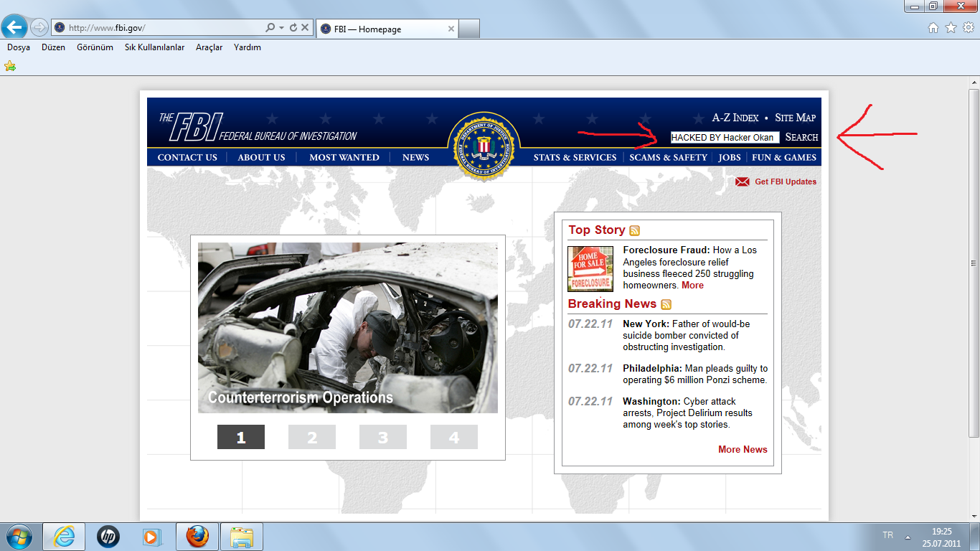
Task: Click the search magnifier in address bar
Action: tap(270, 27)
